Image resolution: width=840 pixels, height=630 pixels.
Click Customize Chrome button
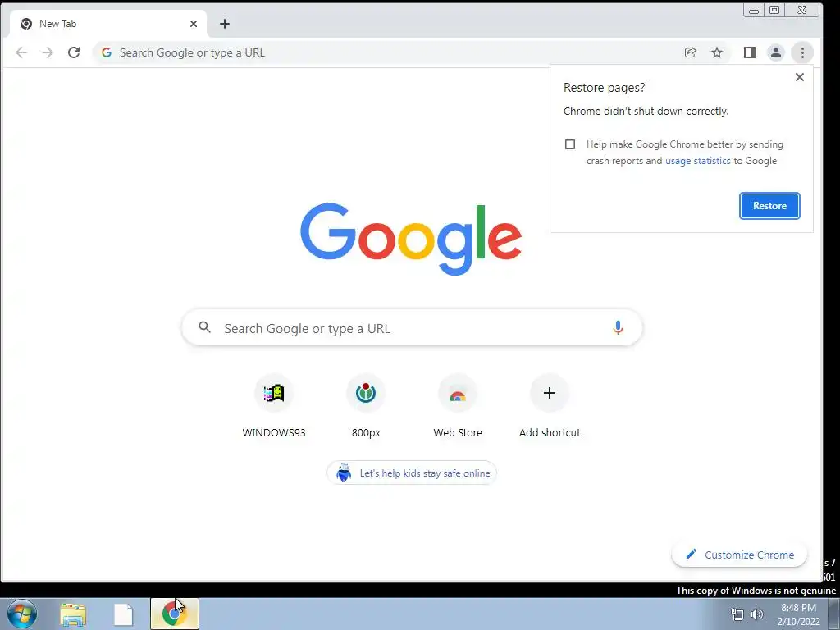(739, 555)
